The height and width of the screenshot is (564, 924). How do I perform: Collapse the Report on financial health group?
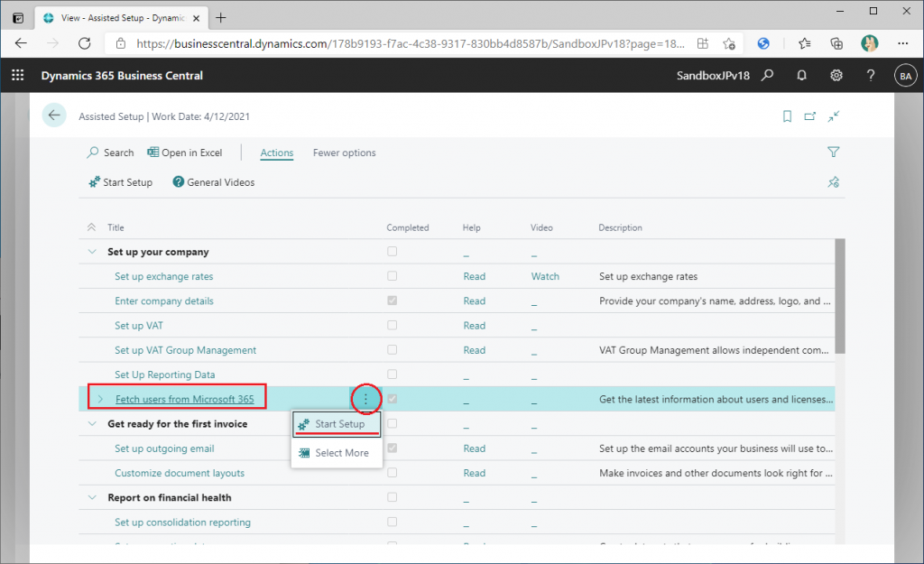92,497
